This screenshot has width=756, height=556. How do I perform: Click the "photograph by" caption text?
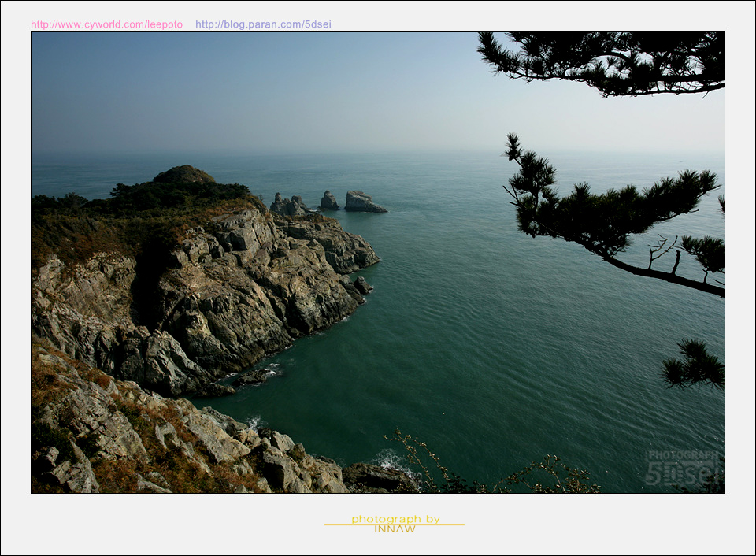pyautogui.click(x=395, y=519)
